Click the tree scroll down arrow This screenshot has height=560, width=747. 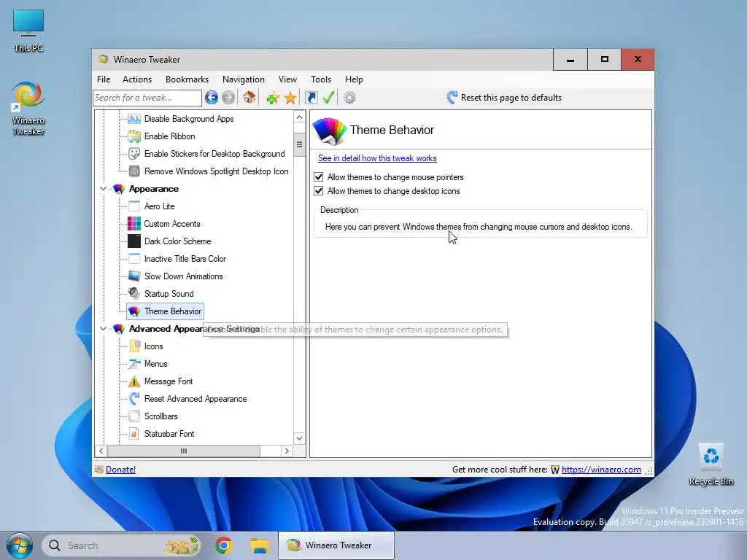click(x=299, y=438)
